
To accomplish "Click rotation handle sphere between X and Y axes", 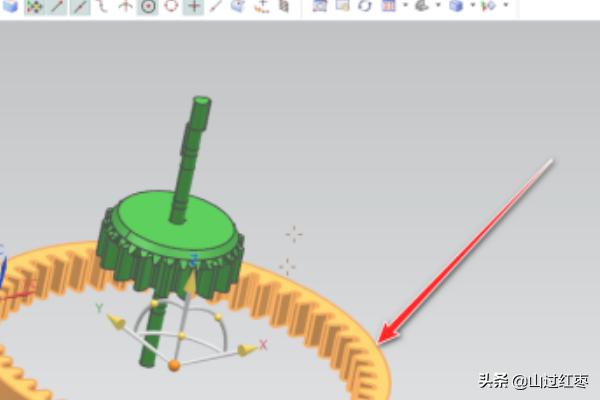I will [182, 336].
